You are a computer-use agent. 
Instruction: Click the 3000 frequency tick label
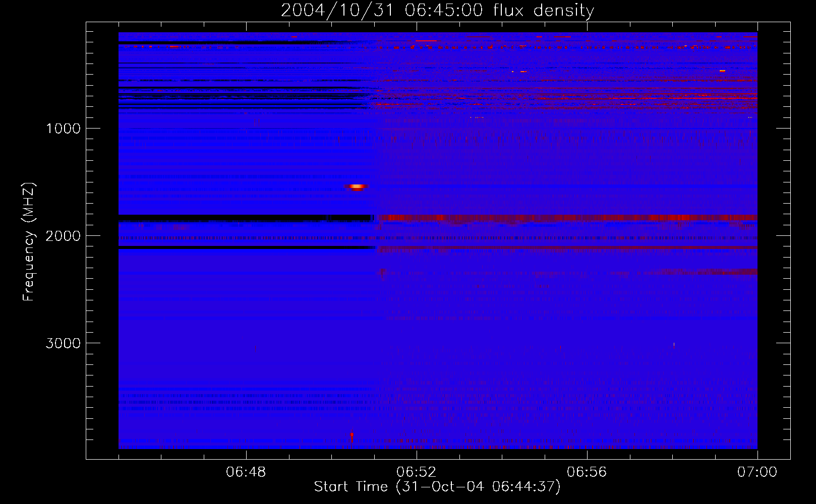(x=63, y=343)
